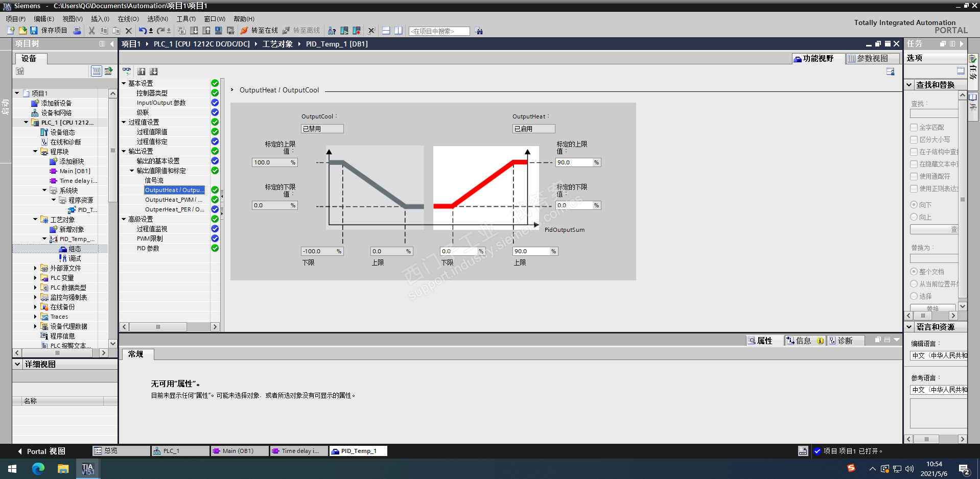The image size is (980, 479).
Task: Open the Windows Start menu
Action: pos(12,468)
